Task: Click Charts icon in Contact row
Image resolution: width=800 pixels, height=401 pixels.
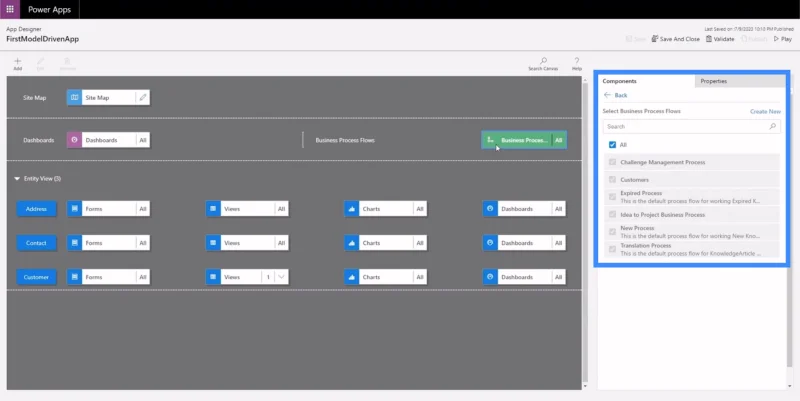Action: (x=352, y=243)
